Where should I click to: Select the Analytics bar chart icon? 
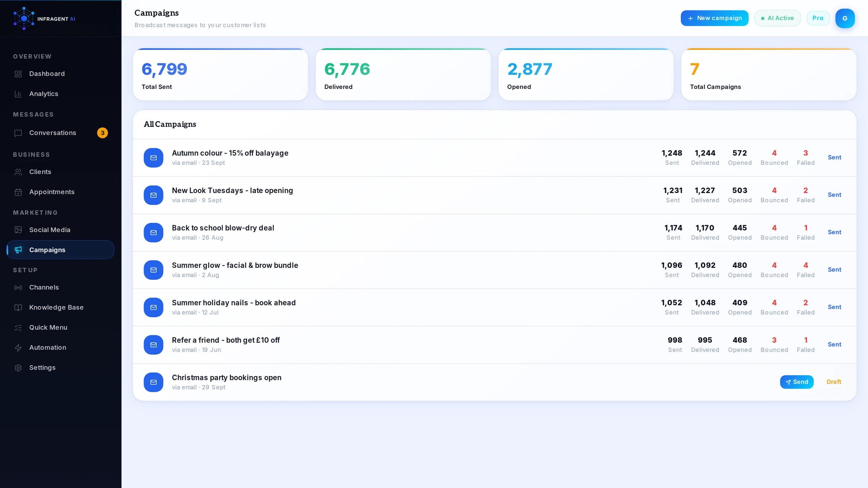[18, 94]
